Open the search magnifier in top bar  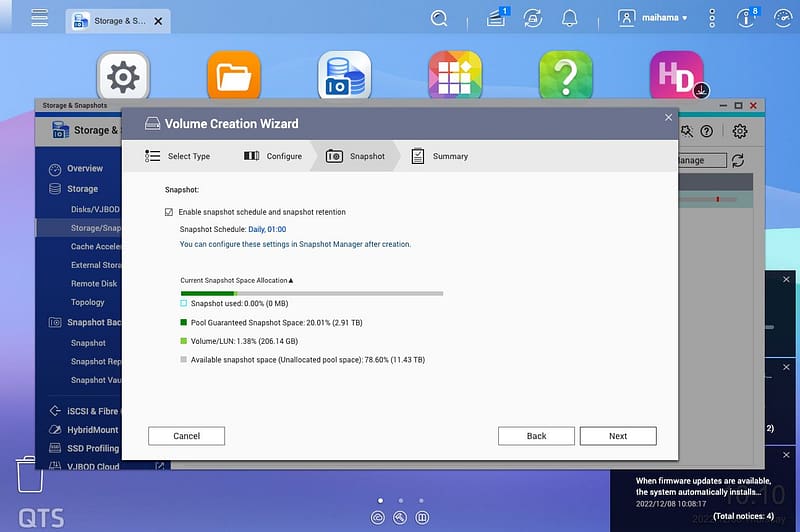coord(439,18)
